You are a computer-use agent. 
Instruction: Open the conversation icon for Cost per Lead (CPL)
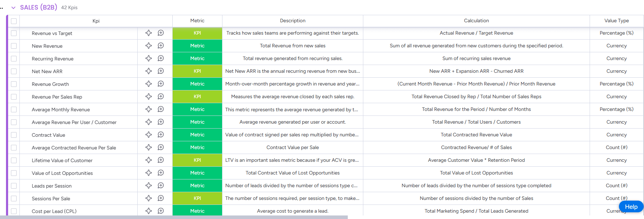tap(161, 211)
